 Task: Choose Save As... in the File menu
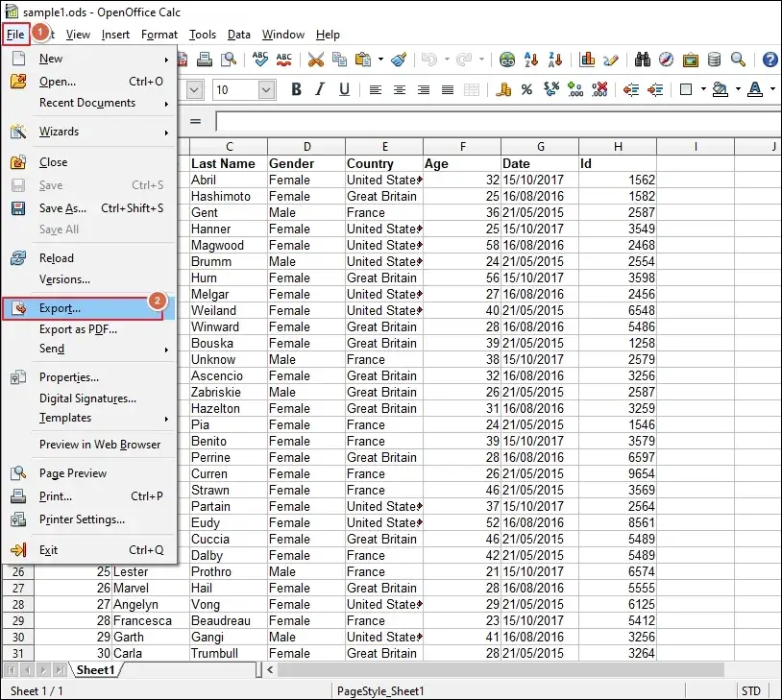[88, 208]
